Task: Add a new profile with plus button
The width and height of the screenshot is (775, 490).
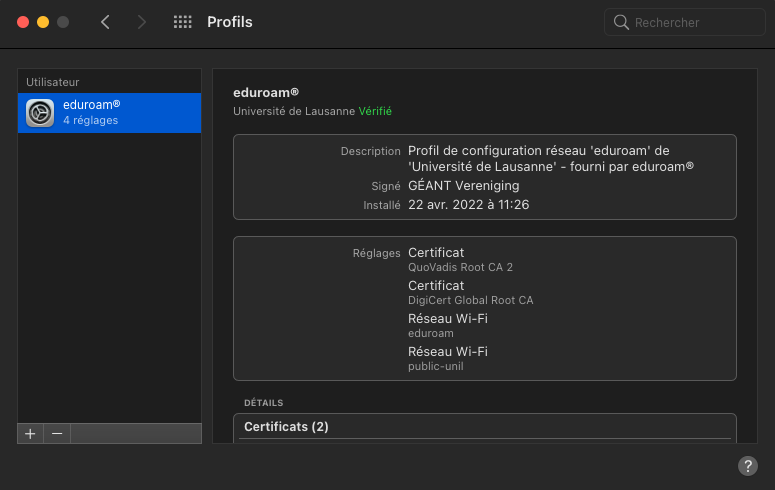Action: (x=30, y=433)
